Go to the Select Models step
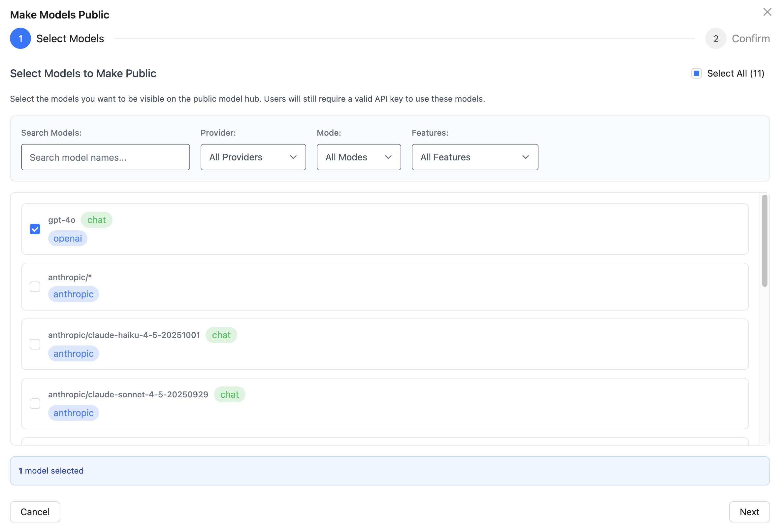 point(70,39)
